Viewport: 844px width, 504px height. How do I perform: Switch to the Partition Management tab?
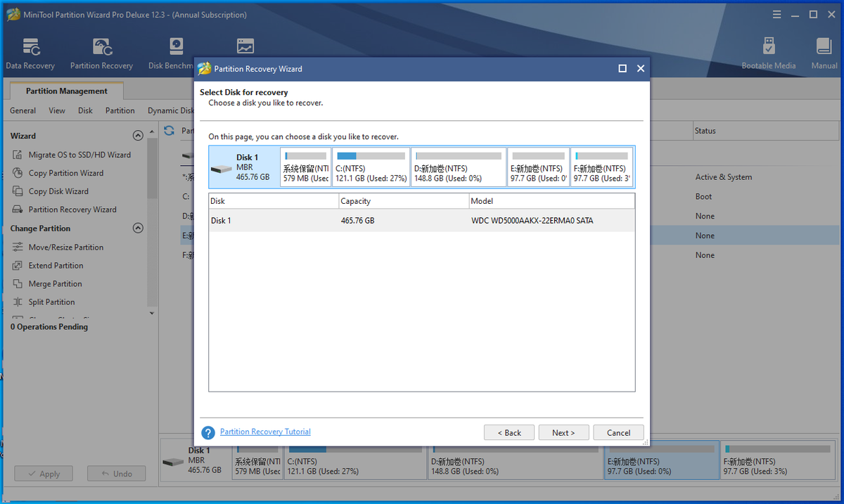[66, 91]
